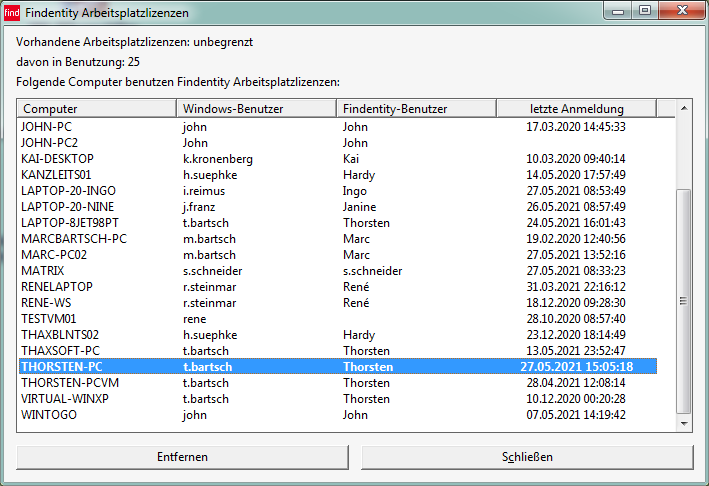
Task: Select the JOHN-PC2 row
Action: tap(338, 143)
